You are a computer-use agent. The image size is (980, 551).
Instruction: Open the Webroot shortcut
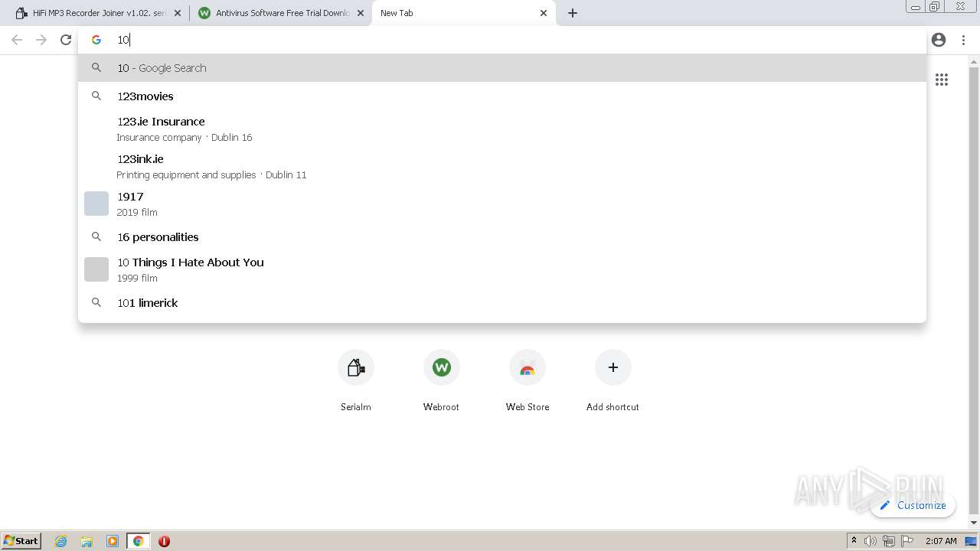click(442, 380)
